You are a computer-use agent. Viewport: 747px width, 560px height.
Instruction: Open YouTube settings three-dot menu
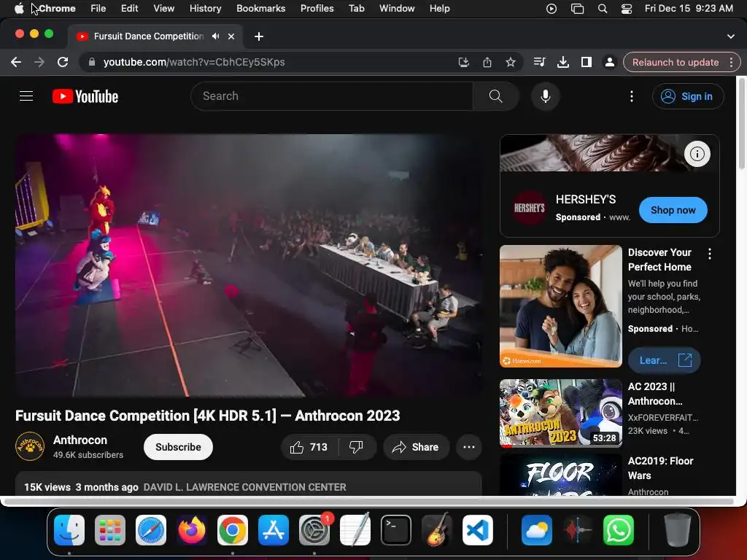coord(632,96)
